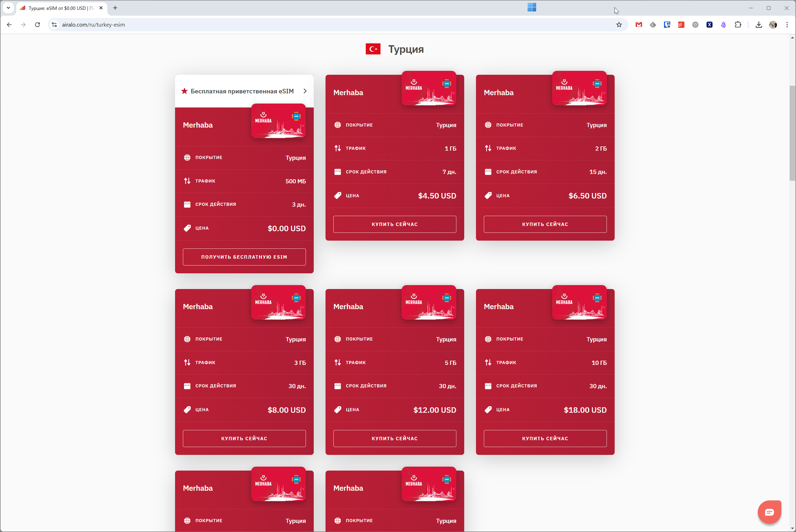Buy the 1 ГБ $4.50 plan now
The image size is (796, 532).
(x=394, y=224)
